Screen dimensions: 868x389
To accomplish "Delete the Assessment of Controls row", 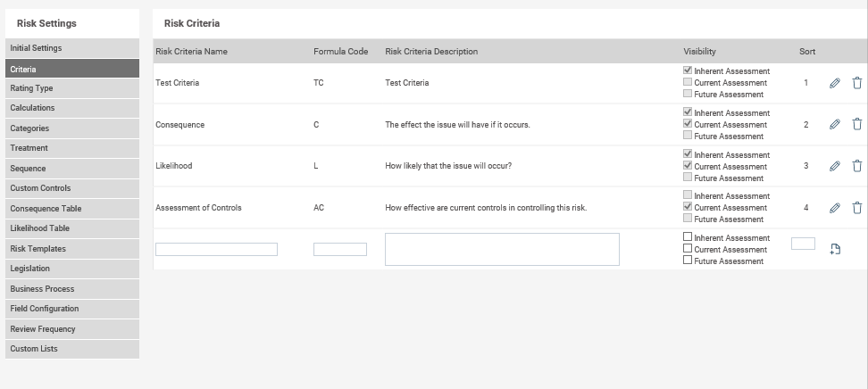I will point(857,208).
